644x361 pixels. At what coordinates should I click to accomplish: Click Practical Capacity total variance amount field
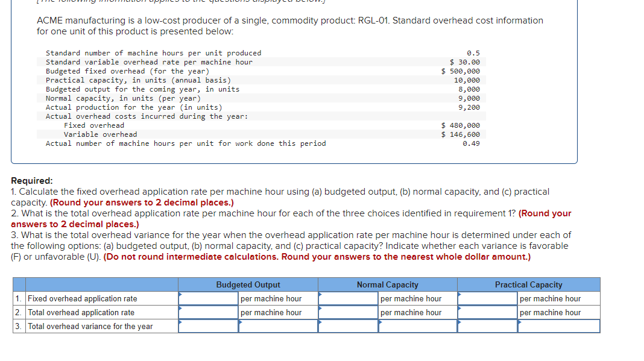[487, 326]
